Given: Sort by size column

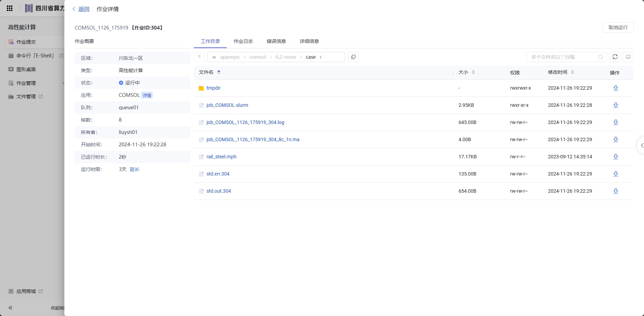Looking at the screenshot, I should tap(473, 72).
